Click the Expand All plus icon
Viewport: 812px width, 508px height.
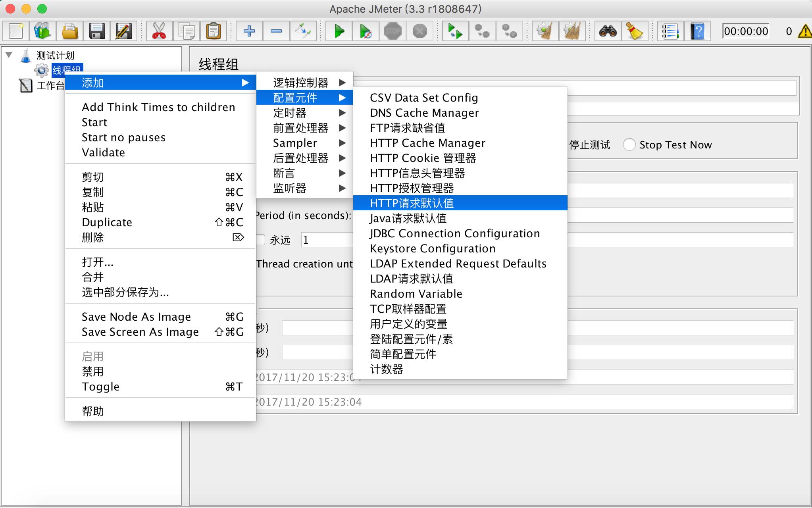coord(249,31)
